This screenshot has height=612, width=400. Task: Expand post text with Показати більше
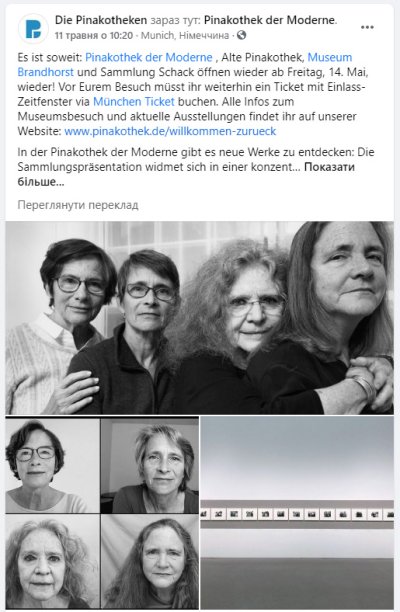point(186,174)
